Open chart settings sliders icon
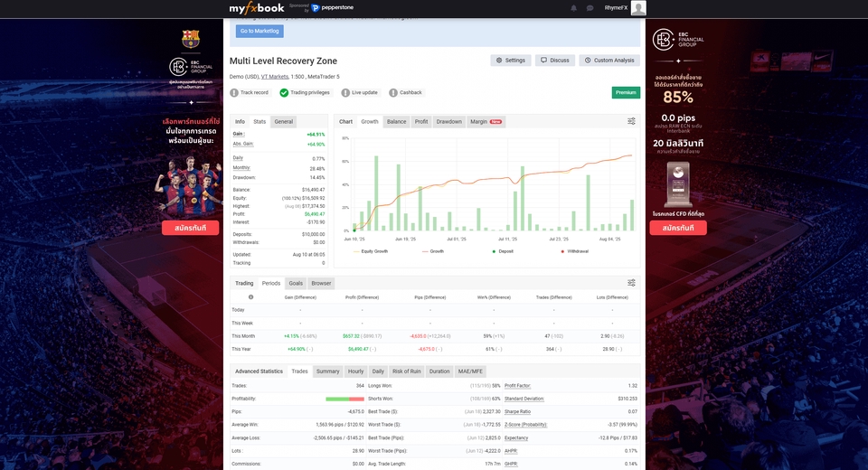868x470 pixels. [631, 121]
